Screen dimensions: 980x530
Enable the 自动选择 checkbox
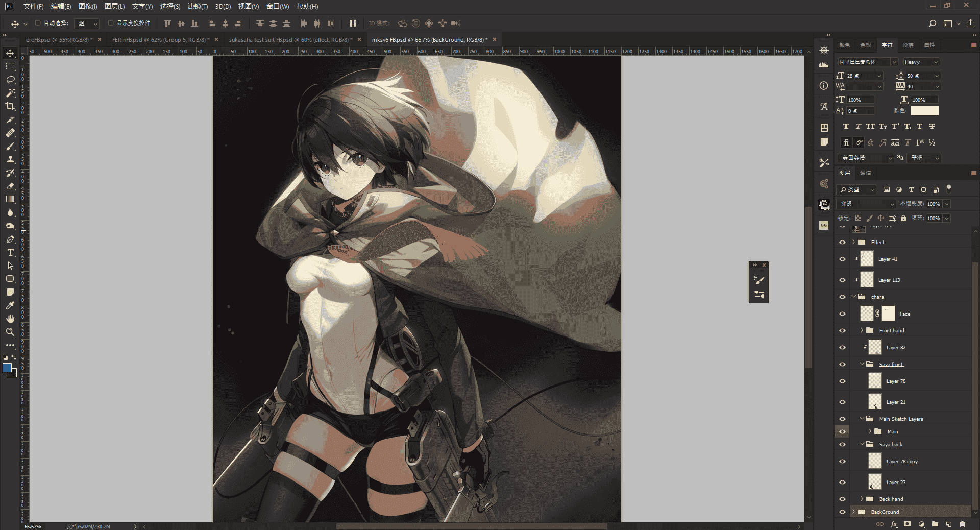pyautogui.click(x=38, y=23)
